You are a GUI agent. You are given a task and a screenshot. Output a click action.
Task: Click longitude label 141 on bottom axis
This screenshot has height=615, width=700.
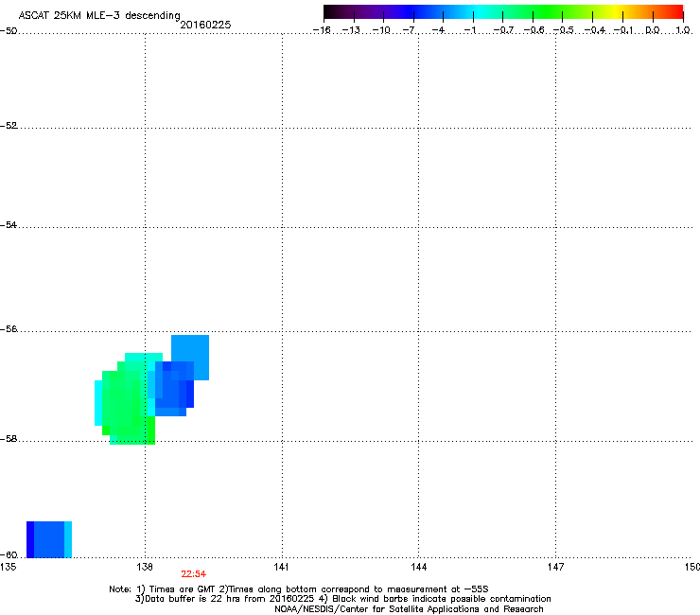pyautogui.click(x=281, y=567)
